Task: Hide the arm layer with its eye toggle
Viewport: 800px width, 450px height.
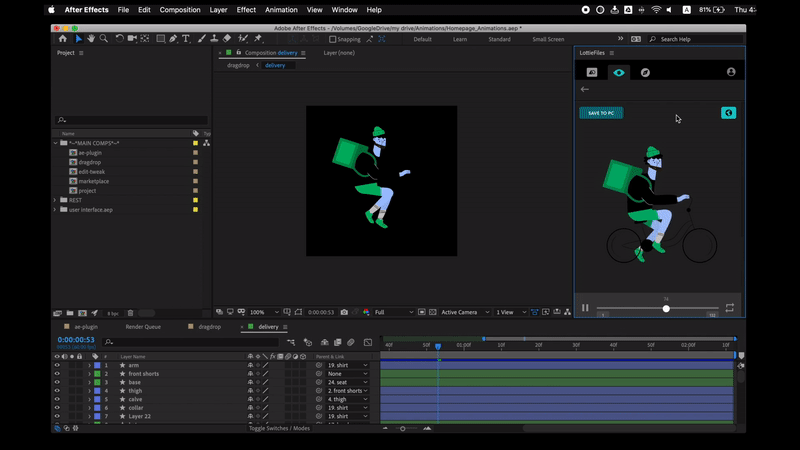Action: coord(57,366)
